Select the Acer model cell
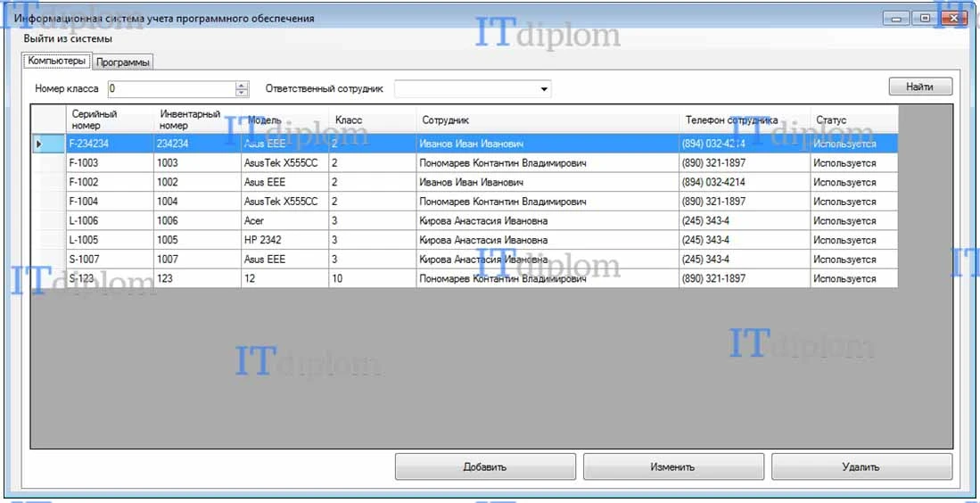The width and height of the screenshot is (980, 503). [x=284, y=220]
